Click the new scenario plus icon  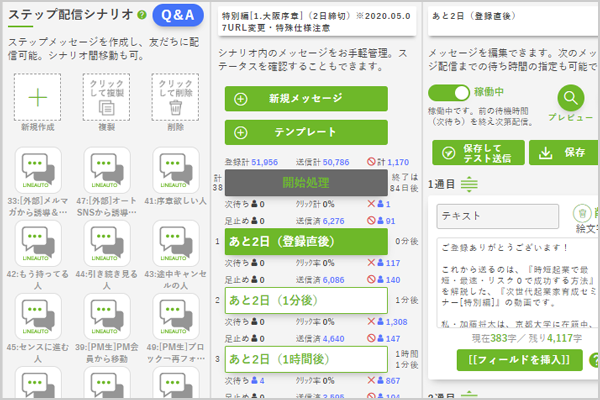(36, 97)
